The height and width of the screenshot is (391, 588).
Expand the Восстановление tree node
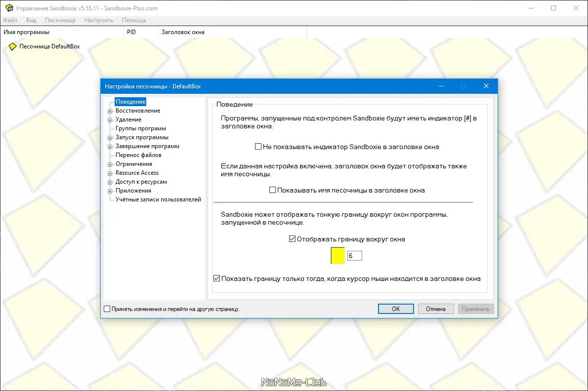tap(110, 111)
